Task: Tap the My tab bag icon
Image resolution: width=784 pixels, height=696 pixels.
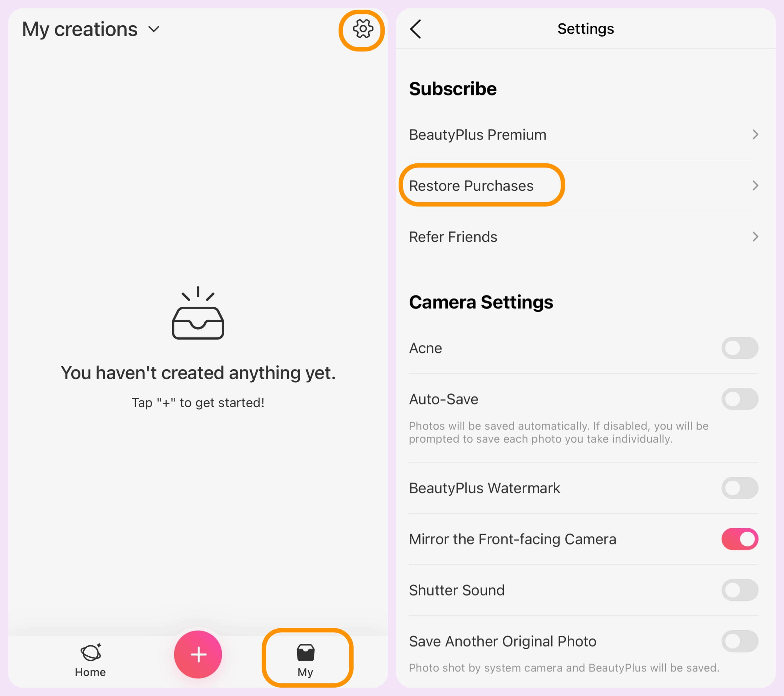Action: click(x=306, y=652)
